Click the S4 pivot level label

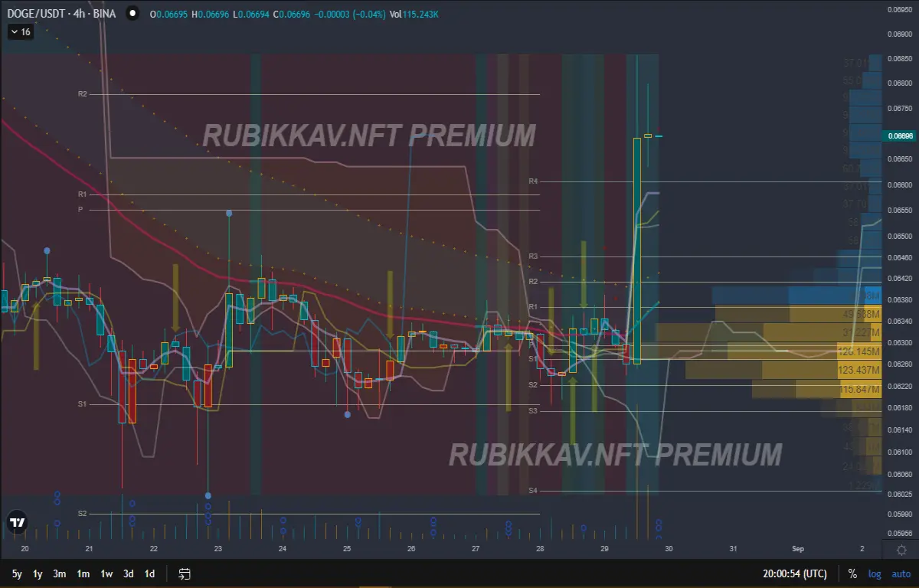pos(534,490)
